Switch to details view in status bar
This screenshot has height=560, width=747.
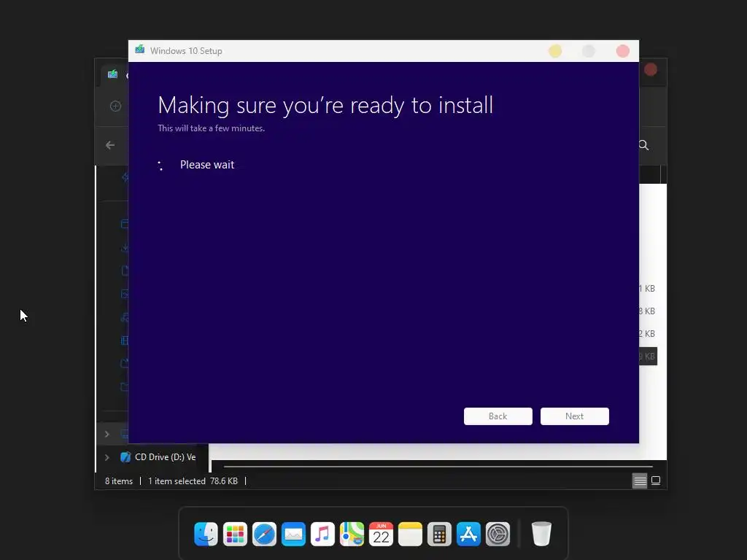(640, 481)
